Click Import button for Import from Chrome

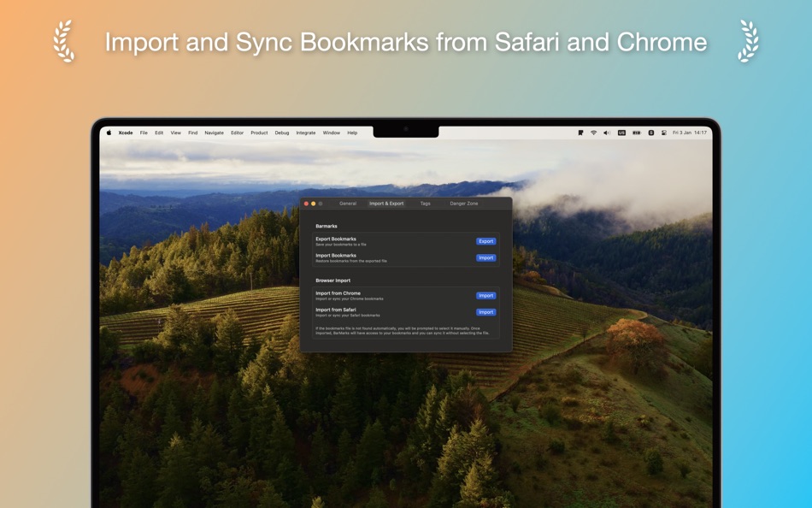pyautogui.click(x=485, y=295)
